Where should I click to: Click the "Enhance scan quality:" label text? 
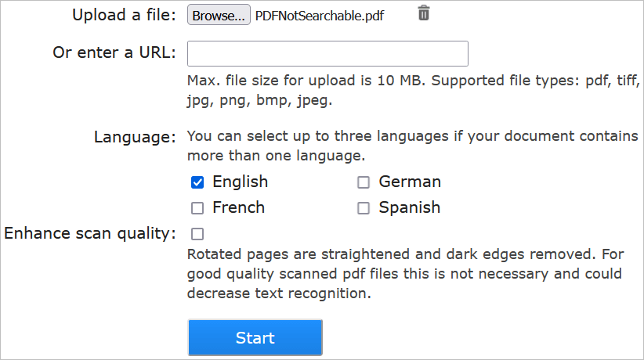coord(90,233)
